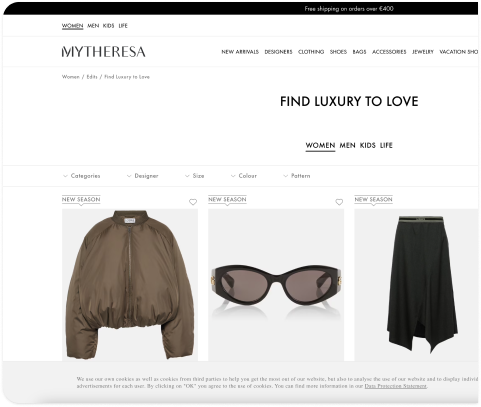Expand the Size filter
Viewport: 481px width, 407px height.
(195, 176)
